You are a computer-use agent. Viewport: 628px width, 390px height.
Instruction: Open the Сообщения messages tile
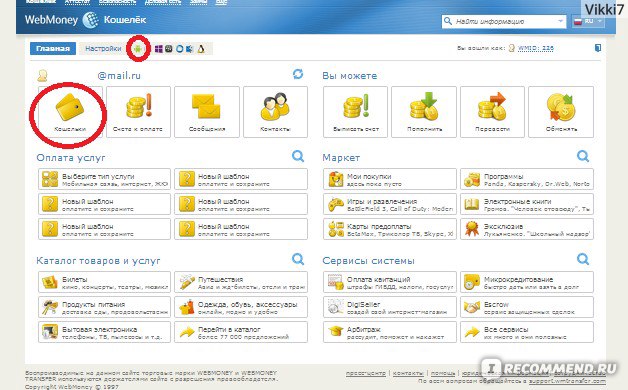click(x=207, y=112)
